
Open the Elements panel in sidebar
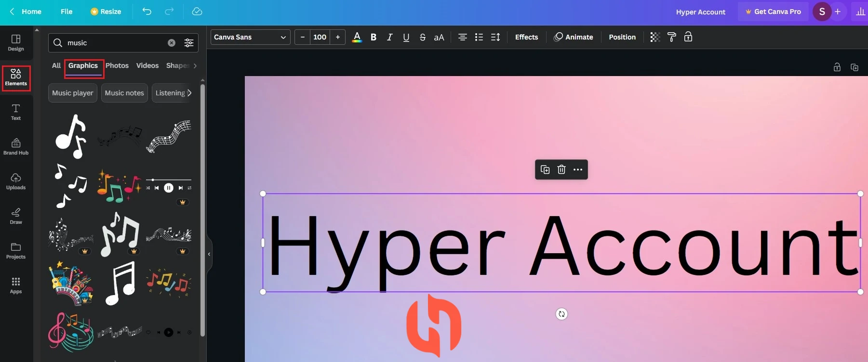[x=16, y=78]
